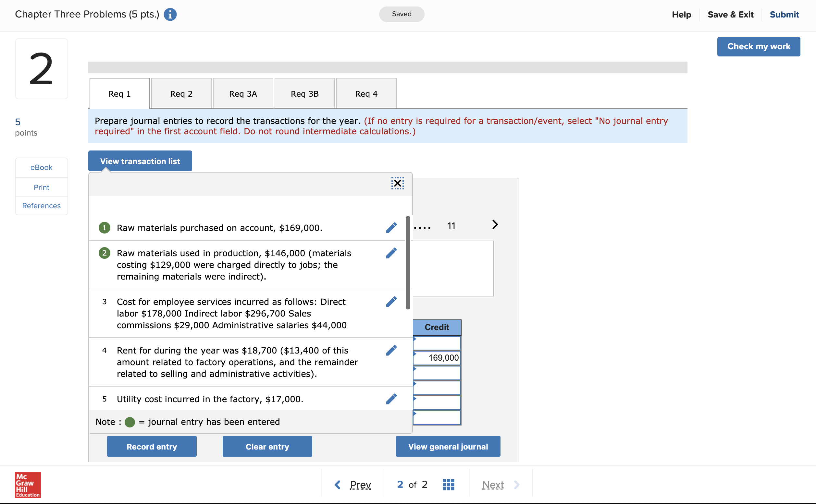The height and width of the screenshot is (504, 816).
Task: Jump to journal entry 11
Action: click(x=451, y=226)
